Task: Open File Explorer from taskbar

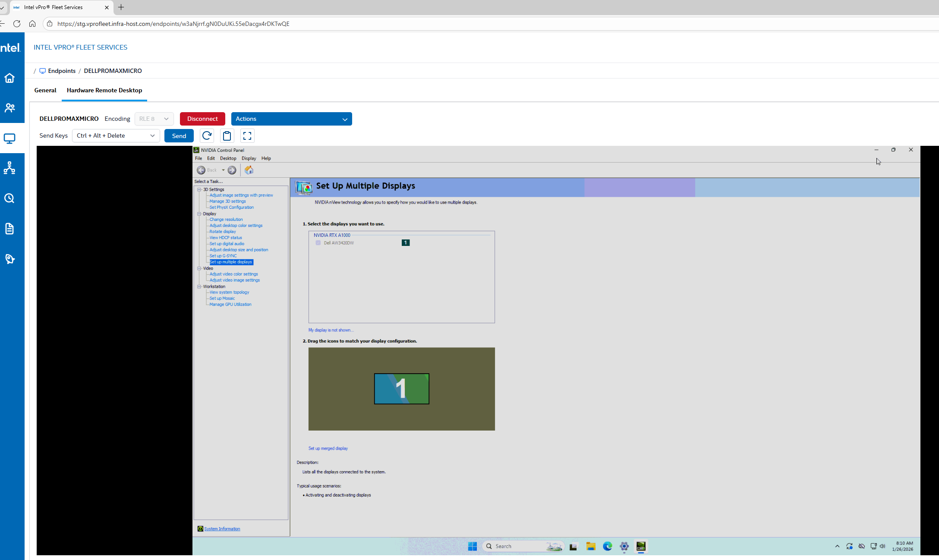Action: pos(591,546)
